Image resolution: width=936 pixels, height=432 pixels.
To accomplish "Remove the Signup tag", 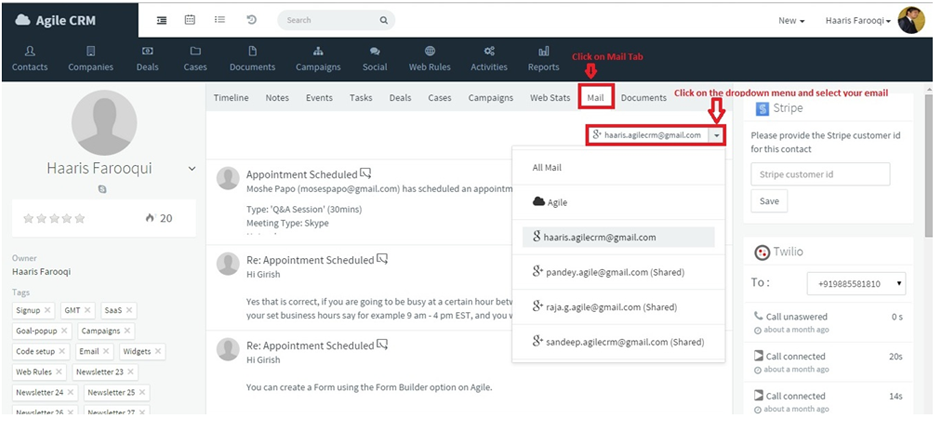I will pos(47,310).
